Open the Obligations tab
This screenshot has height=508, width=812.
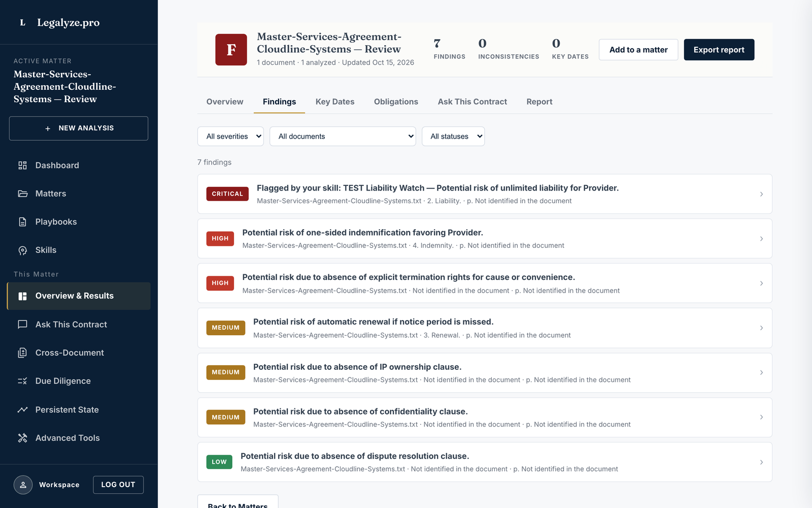point(396,102)
